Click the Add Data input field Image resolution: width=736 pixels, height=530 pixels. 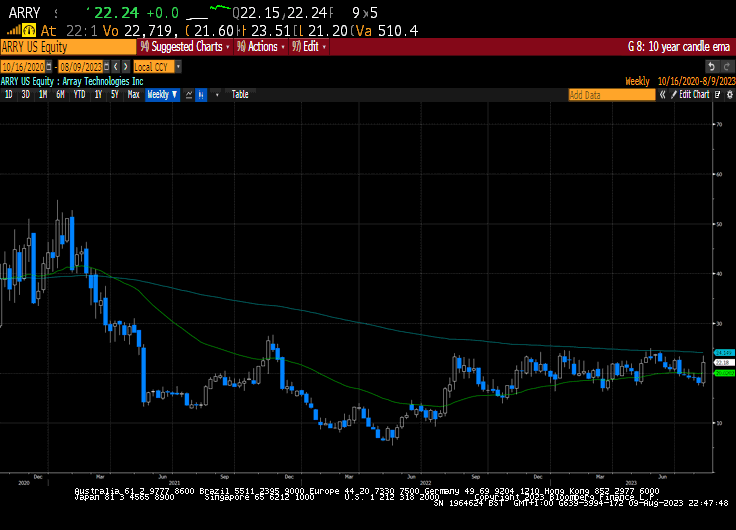coord(612,95)
